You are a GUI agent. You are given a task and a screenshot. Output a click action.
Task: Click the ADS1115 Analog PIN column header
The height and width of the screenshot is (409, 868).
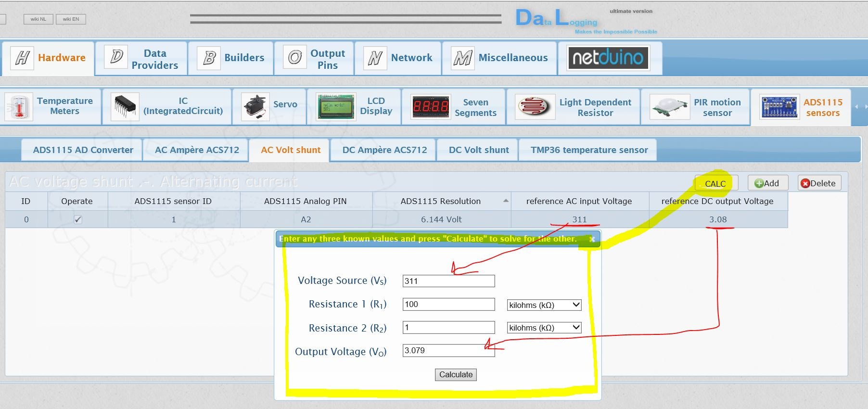click(x=306, y=201)
